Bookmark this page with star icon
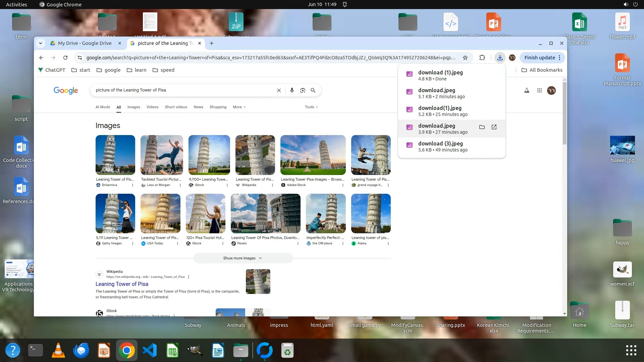The image size is (644, 362). (x=465, y=58)
